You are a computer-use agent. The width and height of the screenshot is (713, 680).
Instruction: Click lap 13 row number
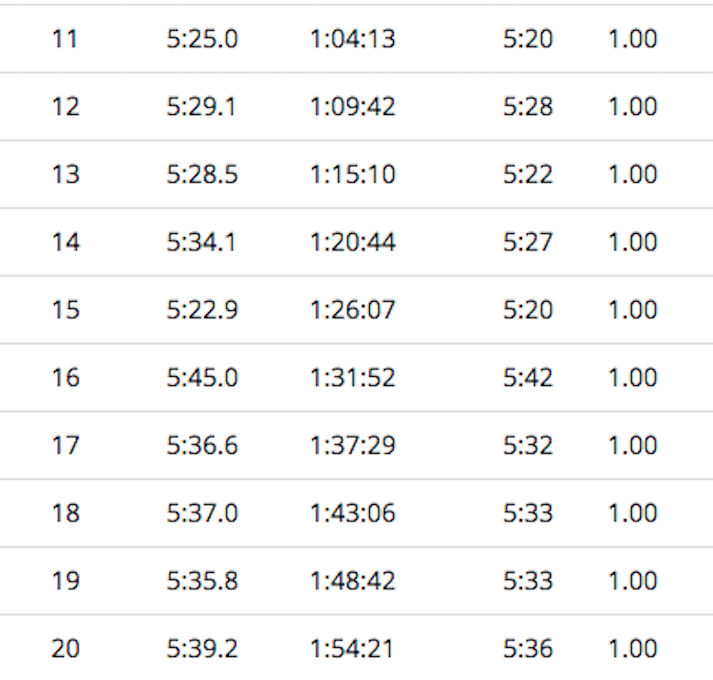[x=65, y=175]
